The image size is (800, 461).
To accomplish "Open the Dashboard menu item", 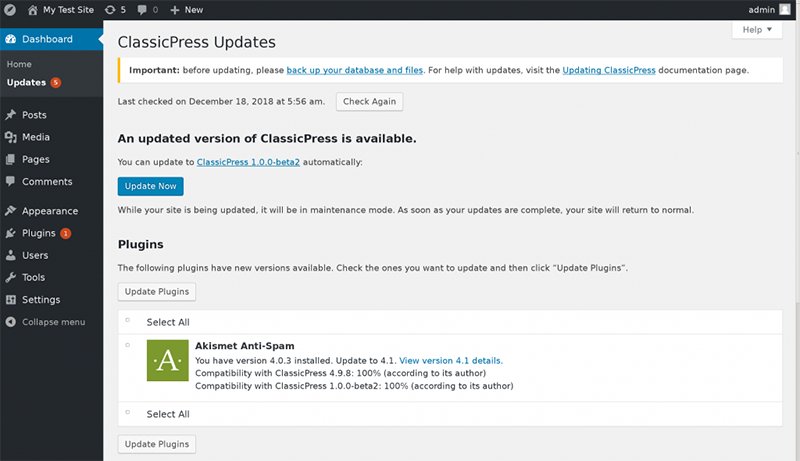I will click(51, 39).
